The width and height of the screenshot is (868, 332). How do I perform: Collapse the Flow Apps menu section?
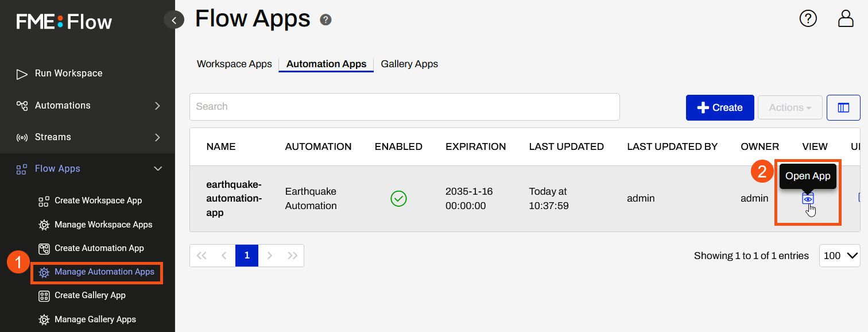tap(157, 169)
